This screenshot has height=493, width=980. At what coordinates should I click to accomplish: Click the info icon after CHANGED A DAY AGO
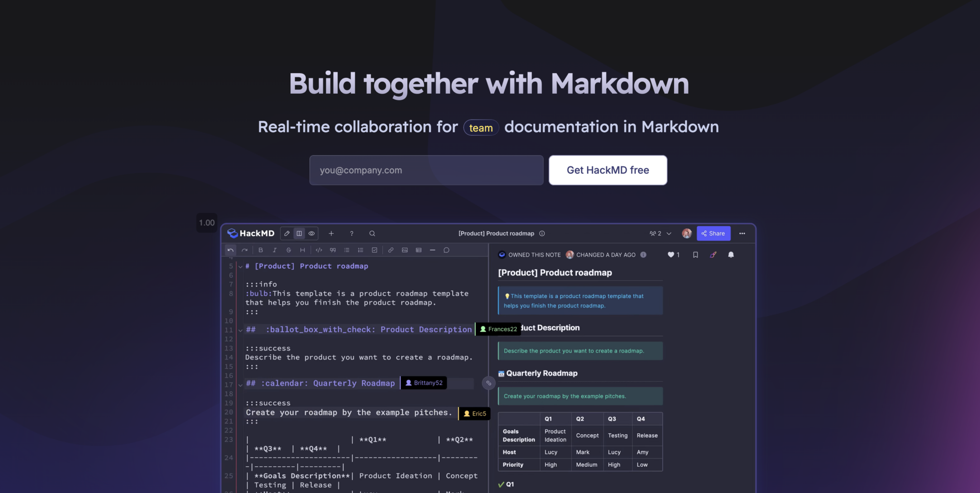[644, 255]
